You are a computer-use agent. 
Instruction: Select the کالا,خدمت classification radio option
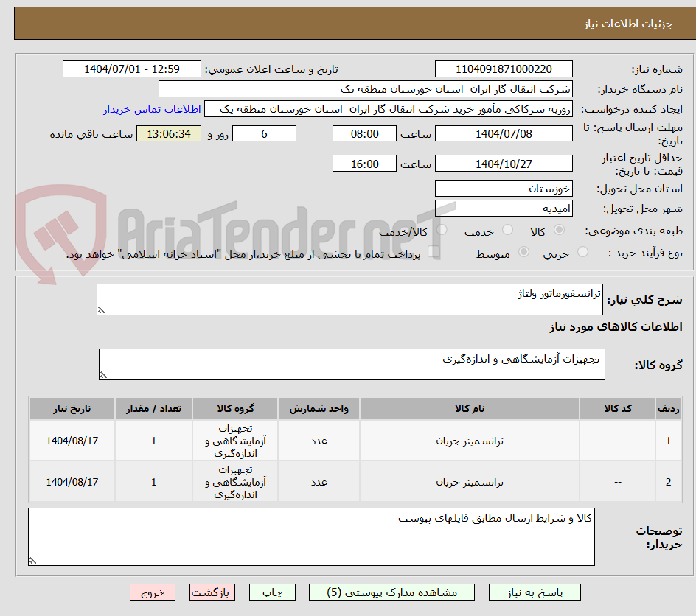pos(442,229)
